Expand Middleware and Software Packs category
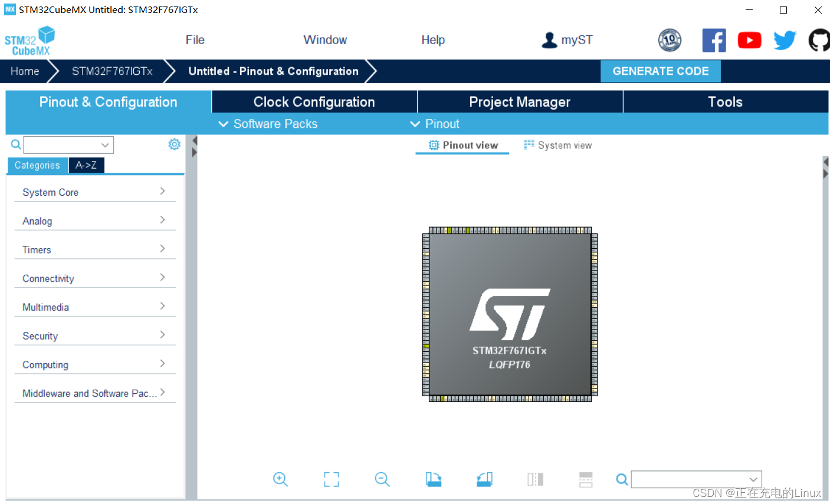This screenshot has width=830, height=504. [95, 393]
